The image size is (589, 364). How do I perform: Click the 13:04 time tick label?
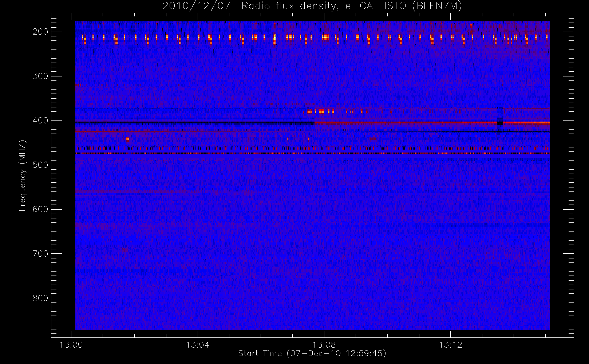click(198, 345)
